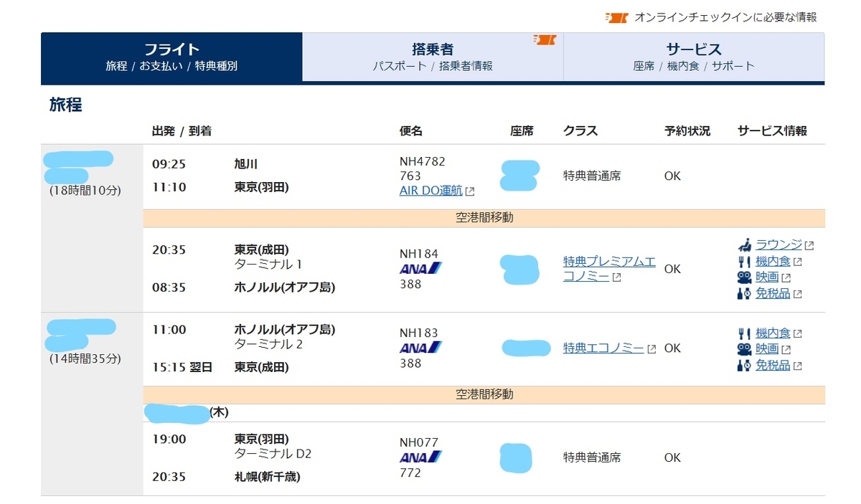Click external icon beside NH184 機内食
861x504 pixels.
tap(798, 262)
